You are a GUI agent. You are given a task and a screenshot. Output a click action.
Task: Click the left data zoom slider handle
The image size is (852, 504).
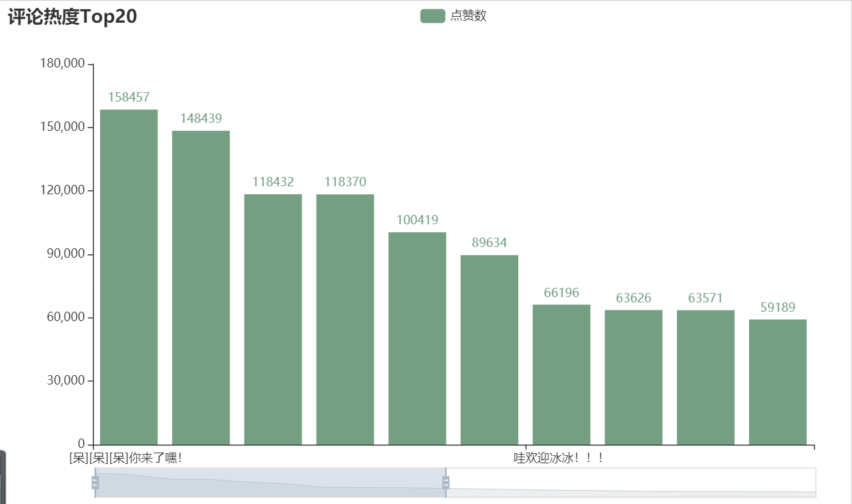click(x=95, y=483)
